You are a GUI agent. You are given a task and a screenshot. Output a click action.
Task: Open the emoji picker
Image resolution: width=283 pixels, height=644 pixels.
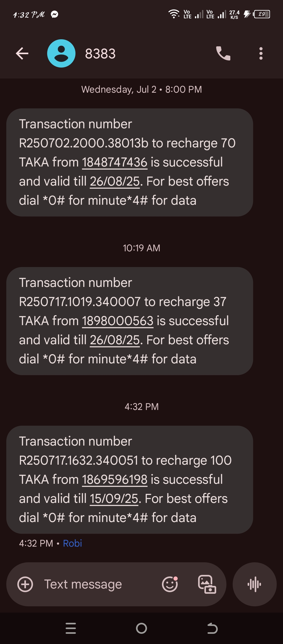(x=170, y=584)
